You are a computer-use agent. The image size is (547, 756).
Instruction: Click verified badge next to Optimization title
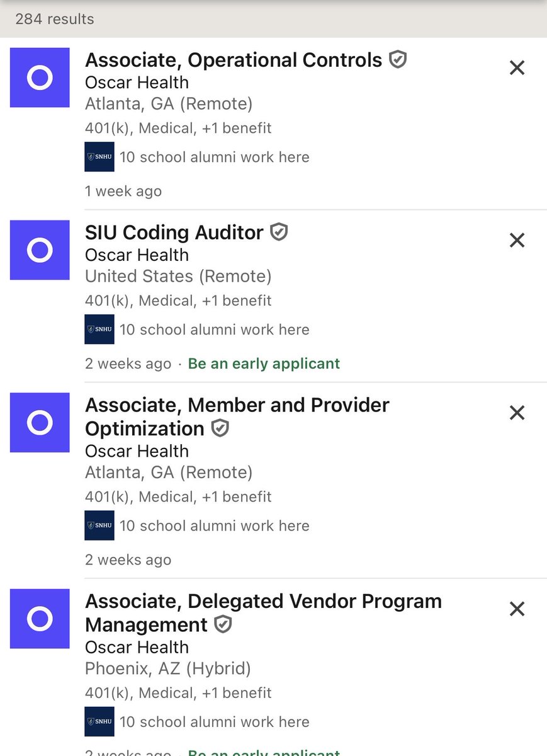pos(220,428)
